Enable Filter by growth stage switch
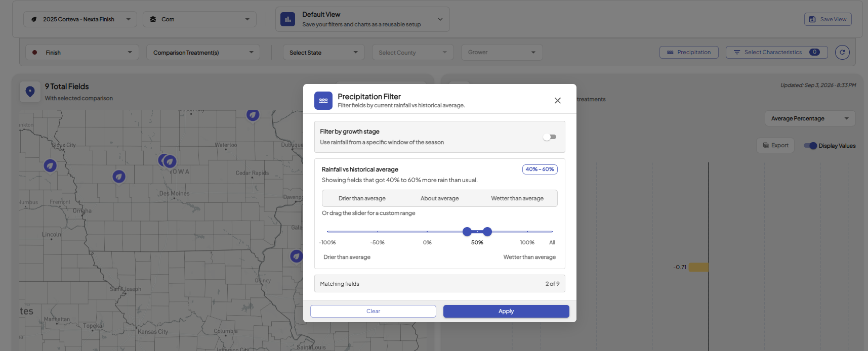Viewport: 868px width, 351px height. coord(550,137)
